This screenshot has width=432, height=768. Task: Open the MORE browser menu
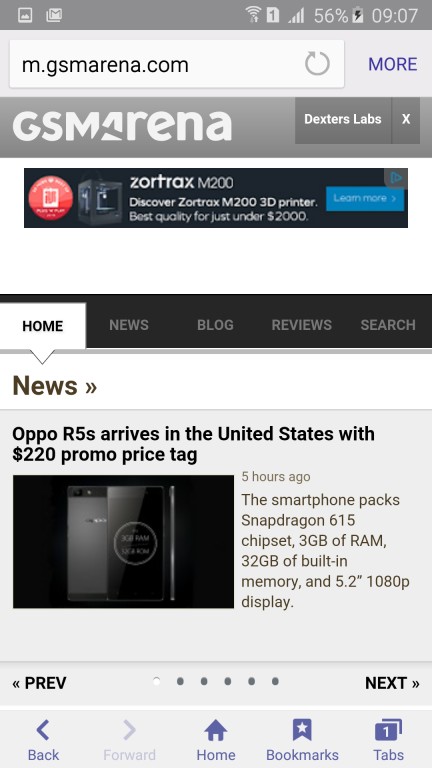[x=393, y=64]
